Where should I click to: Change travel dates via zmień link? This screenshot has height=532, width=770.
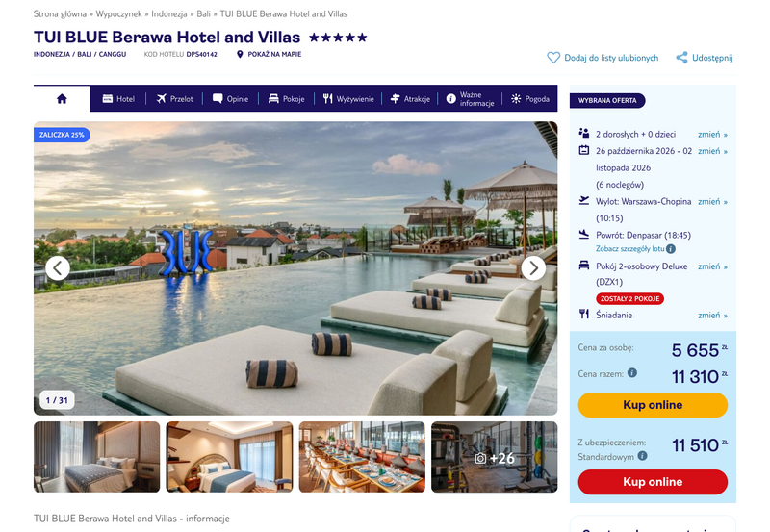click(x=712, y=151)
